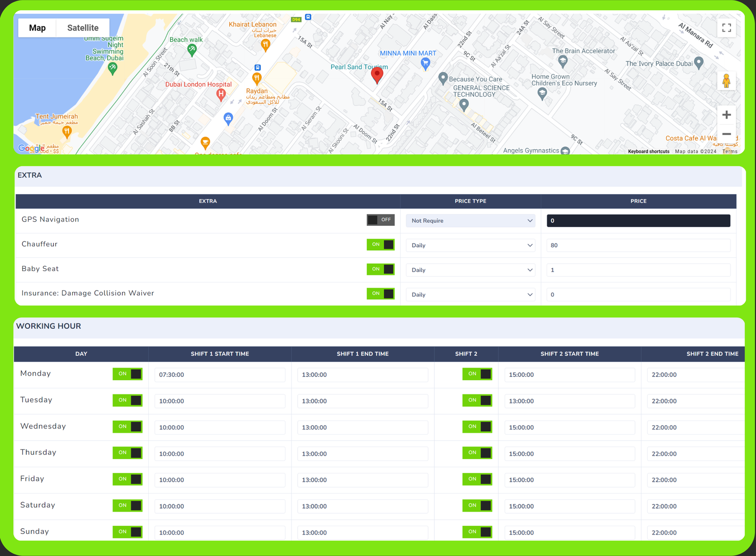Click The Brain Accelerator marker icon
The height and width of the screenshot is (556, 756).
(562, 61)
